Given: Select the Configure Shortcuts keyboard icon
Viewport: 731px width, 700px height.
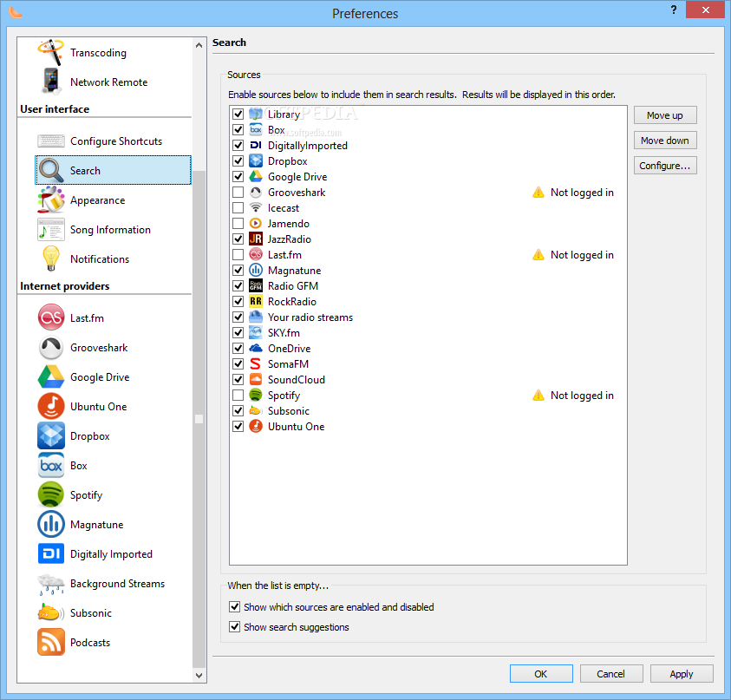Looking at the screenshot, I should 51,141.
